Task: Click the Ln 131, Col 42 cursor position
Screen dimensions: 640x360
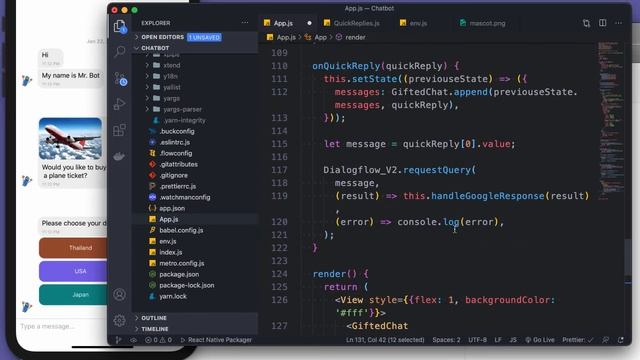Action: 385,340
